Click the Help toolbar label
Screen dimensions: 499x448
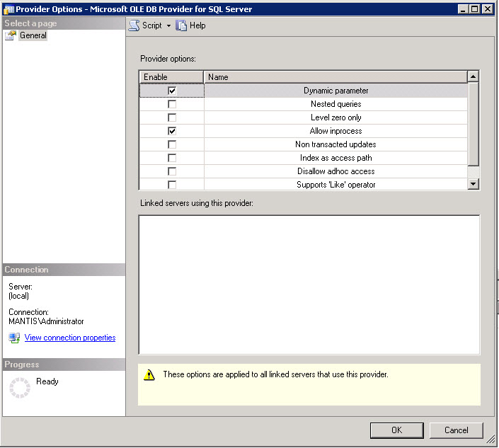pyautogui.click(x=197, y=25)
